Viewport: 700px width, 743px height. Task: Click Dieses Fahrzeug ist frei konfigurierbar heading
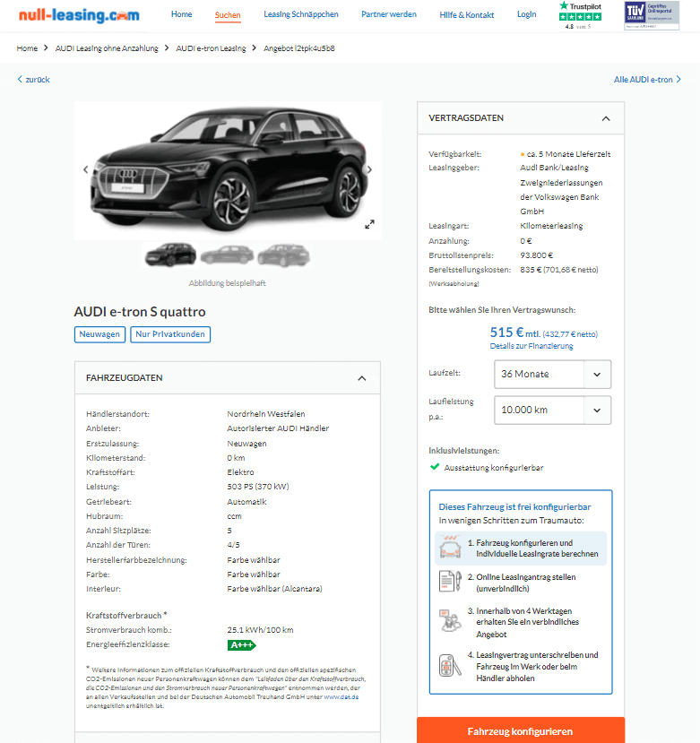[514, 507]
